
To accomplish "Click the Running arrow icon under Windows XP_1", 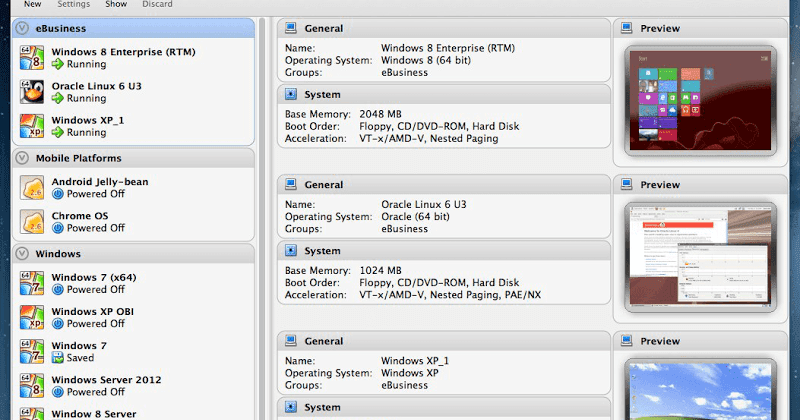I will pos(58,133).
